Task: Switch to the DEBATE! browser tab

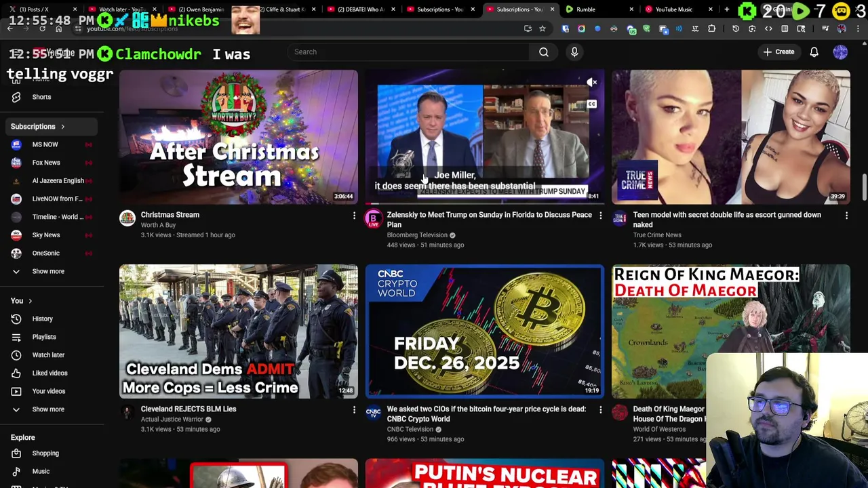Action: click(x=359, y=9)
